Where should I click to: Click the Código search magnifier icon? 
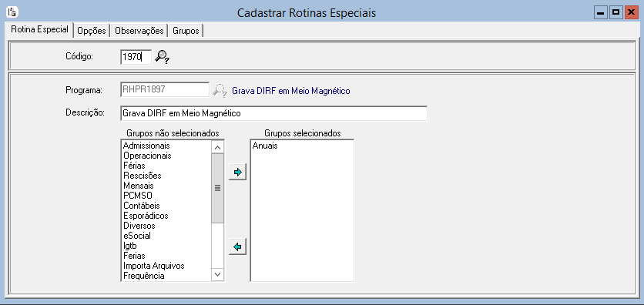pyautogui.click(x=162, y=57)
